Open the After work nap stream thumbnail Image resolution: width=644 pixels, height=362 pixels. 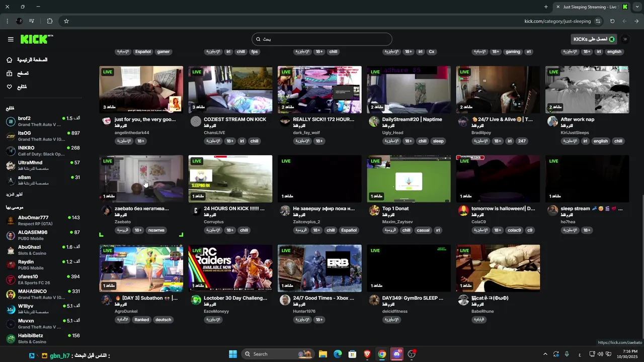[587, 89]
